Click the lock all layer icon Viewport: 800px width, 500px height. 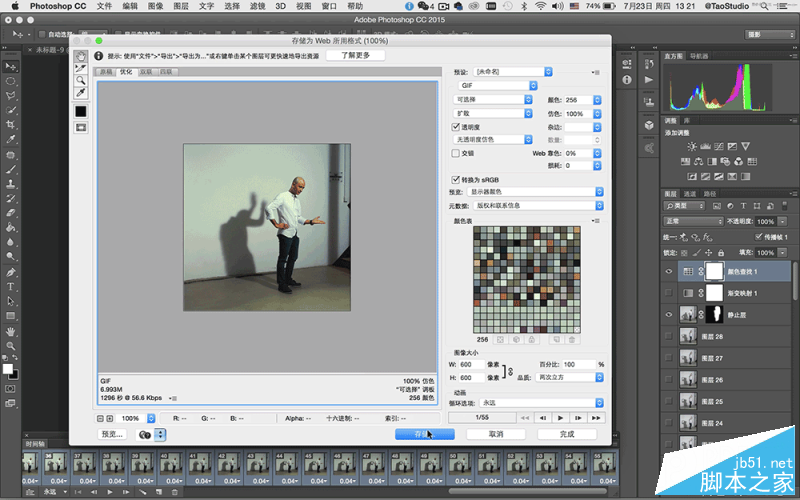pos(721,253)
